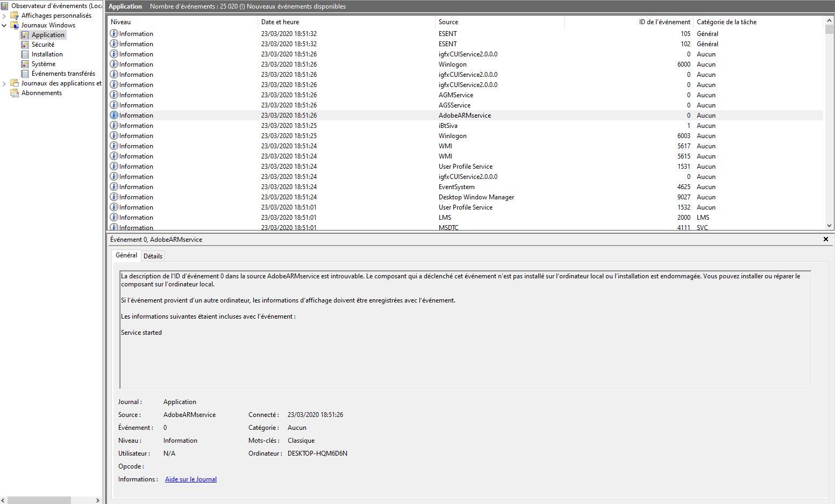Click the 'Événement 0, AdobeARMservice' pane title
Screen dimensions: 835x504
[x=156, y=240]
